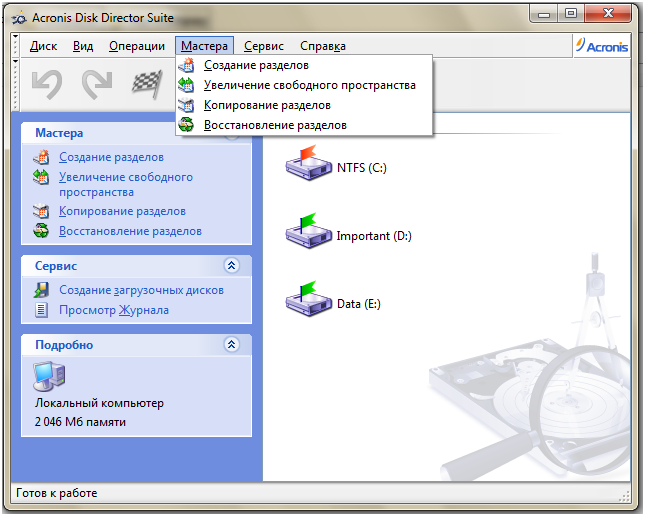The height and width of the screenshot is (516, 645).
Task: Click Local computer icon in Подробно panel
Action: pos(49,376)
